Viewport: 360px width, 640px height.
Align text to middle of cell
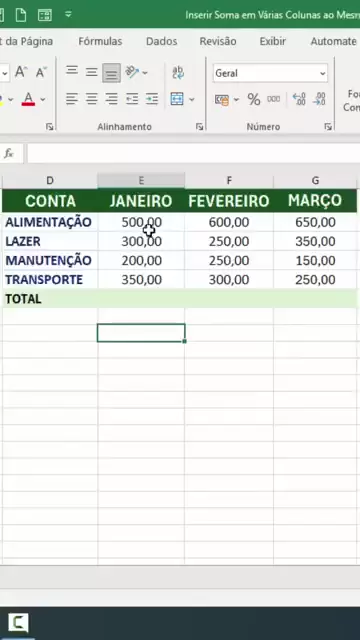pos(91,72)
